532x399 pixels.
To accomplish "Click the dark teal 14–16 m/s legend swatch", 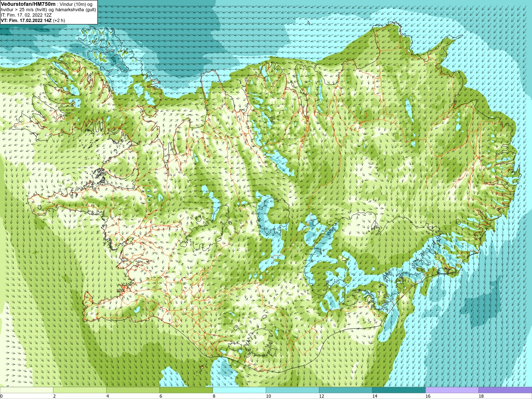I will click(399, 390).
